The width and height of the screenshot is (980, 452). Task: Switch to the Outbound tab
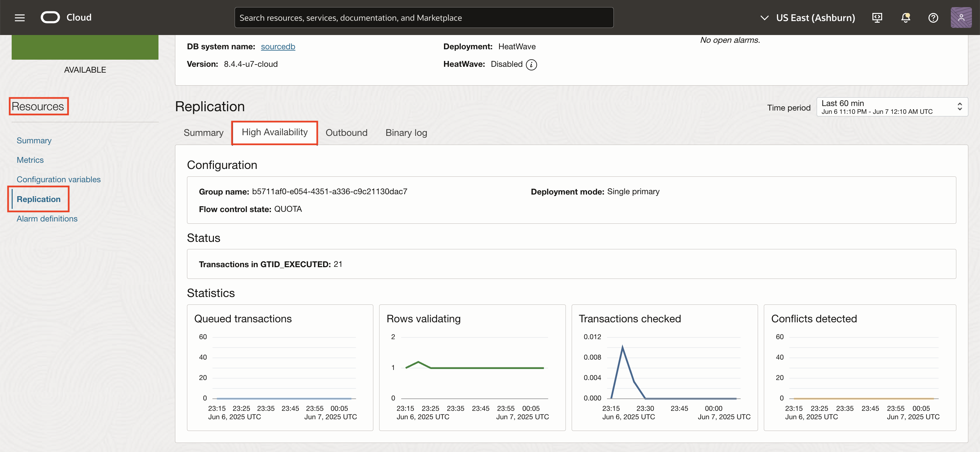[x=346, y=133]
